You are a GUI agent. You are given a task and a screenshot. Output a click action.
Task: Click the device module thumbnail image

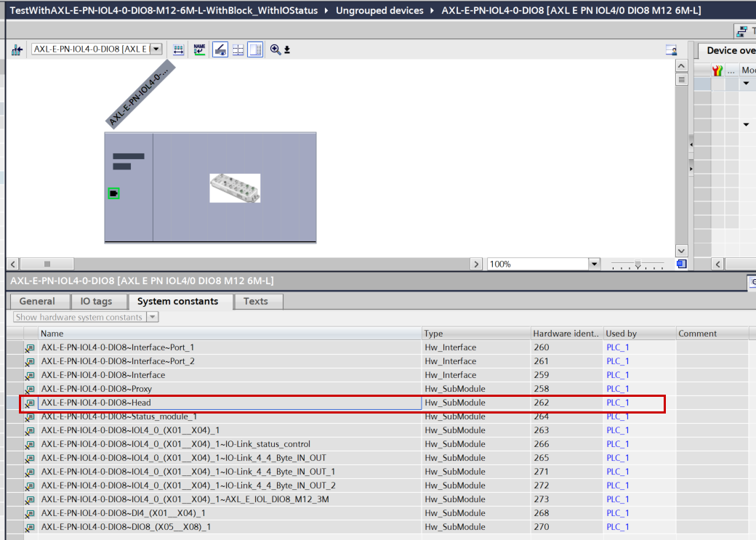point(235,188)
